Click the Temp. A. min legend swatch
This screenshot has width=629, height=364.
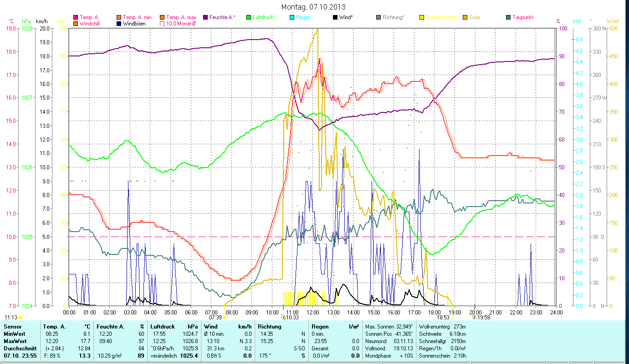coord(119,17)
